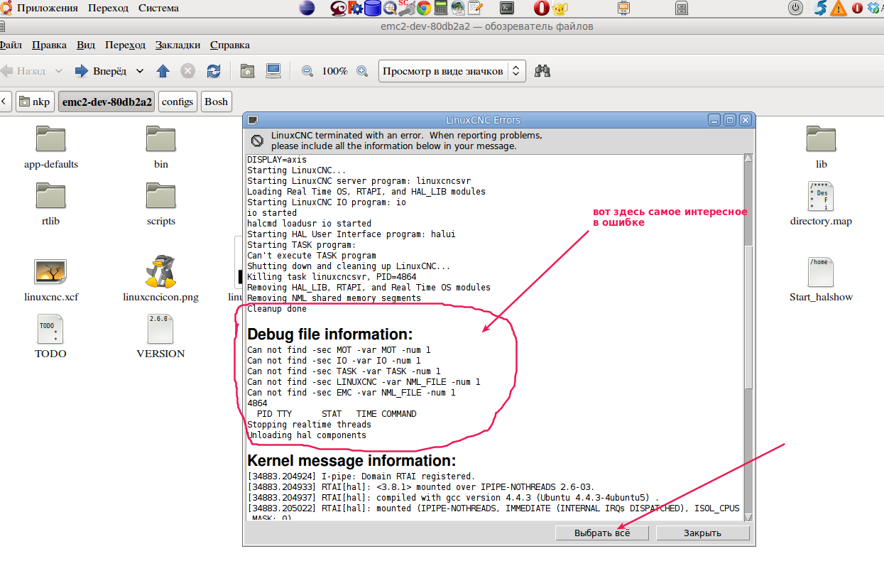Select the Start_halshow file
This screenshot has width=884, height=588.
(x=822, y=280)
